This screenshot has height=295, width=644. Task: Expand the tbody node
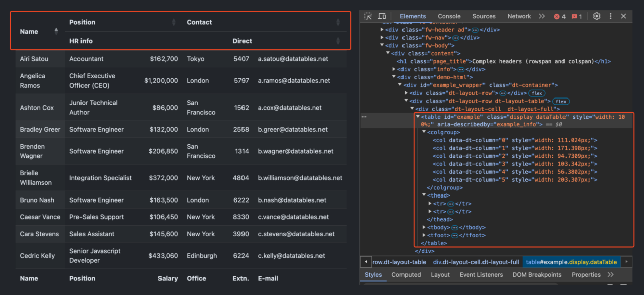[x=424, y=227]
